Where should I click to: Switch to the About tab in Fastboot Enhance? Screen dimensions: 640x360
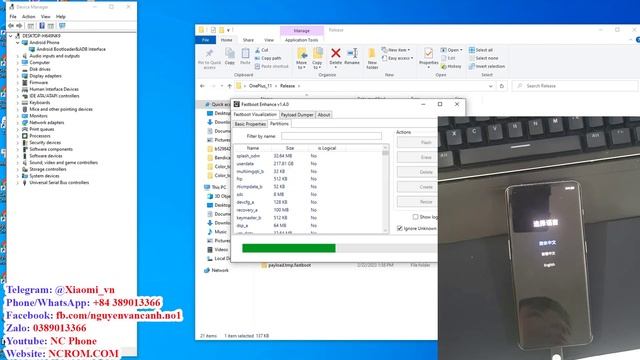(324, 115)
